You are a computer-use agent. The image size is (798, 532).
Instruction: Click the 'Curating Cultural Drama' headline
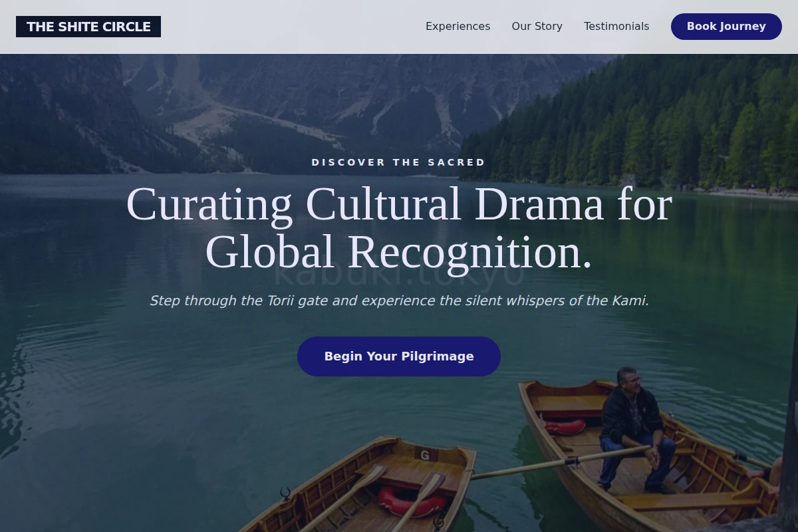point(399,228)
